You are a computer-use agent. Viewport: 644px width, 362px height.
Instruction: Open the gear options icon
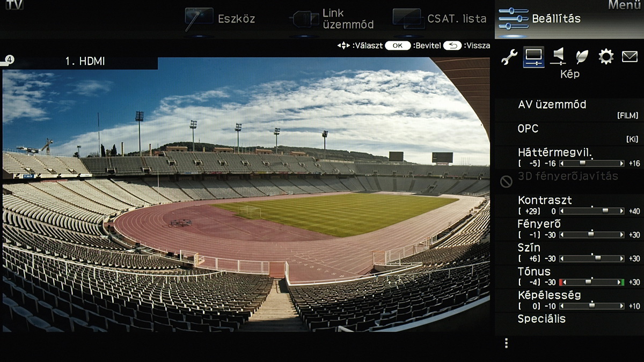pyautogui.click(x=606, y=57)
